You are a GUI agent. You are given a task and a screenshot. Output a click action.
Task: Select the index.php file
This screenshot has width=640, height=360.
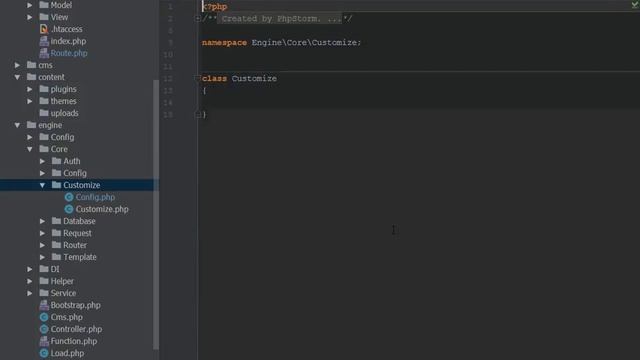click(68, 41)
